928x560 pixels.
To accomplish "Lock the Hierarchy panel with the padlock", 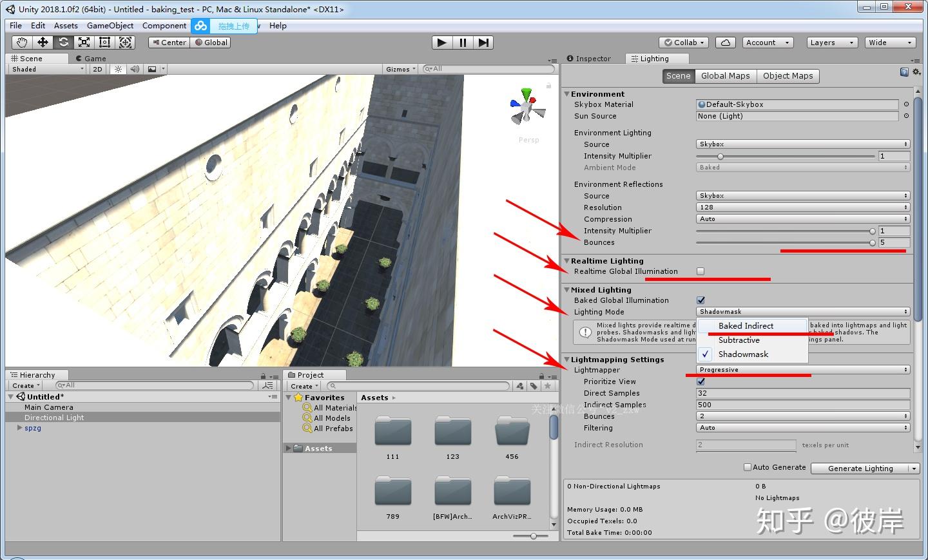I will point(263,376).
